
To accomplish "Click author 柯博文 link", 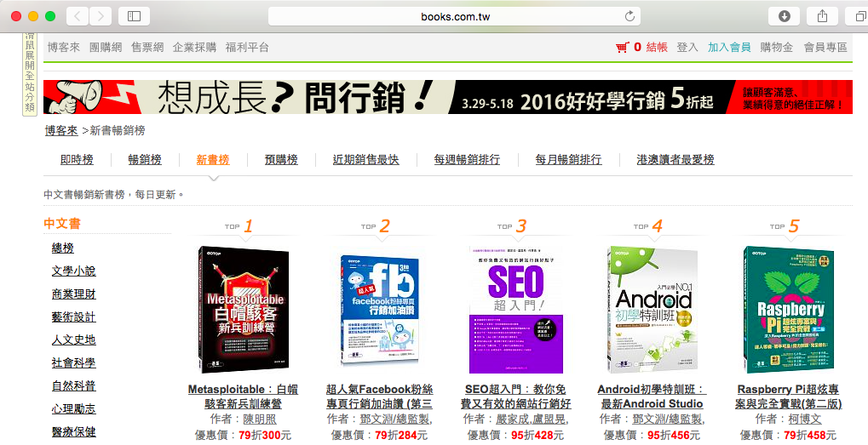I will [x=805, y=419].
